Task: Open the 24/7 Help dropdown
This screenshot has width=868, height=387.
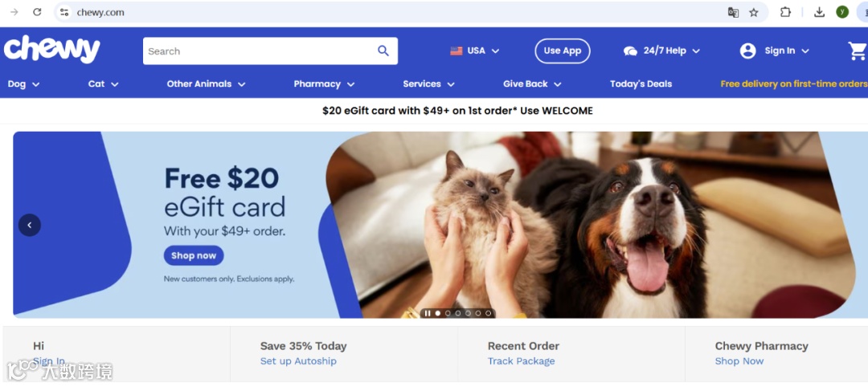Action: (x=661, y=51)
